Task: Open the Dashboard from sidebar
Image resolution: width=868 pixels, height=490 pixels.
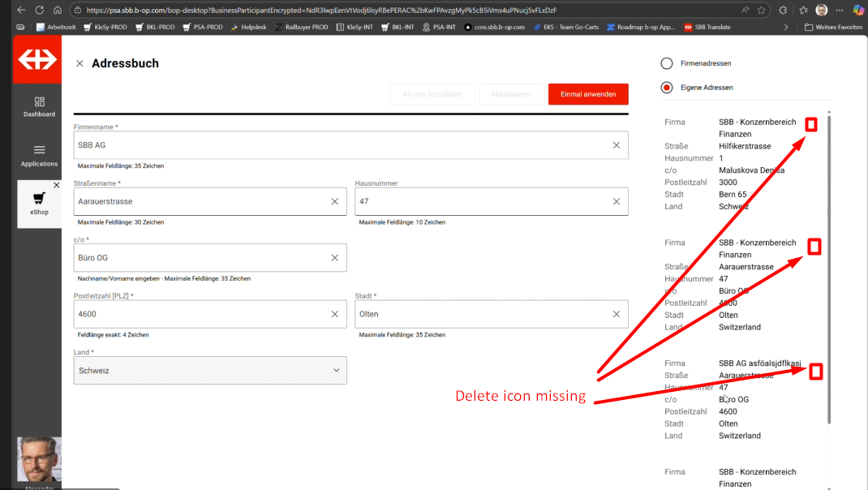Action: click(39, 106)
